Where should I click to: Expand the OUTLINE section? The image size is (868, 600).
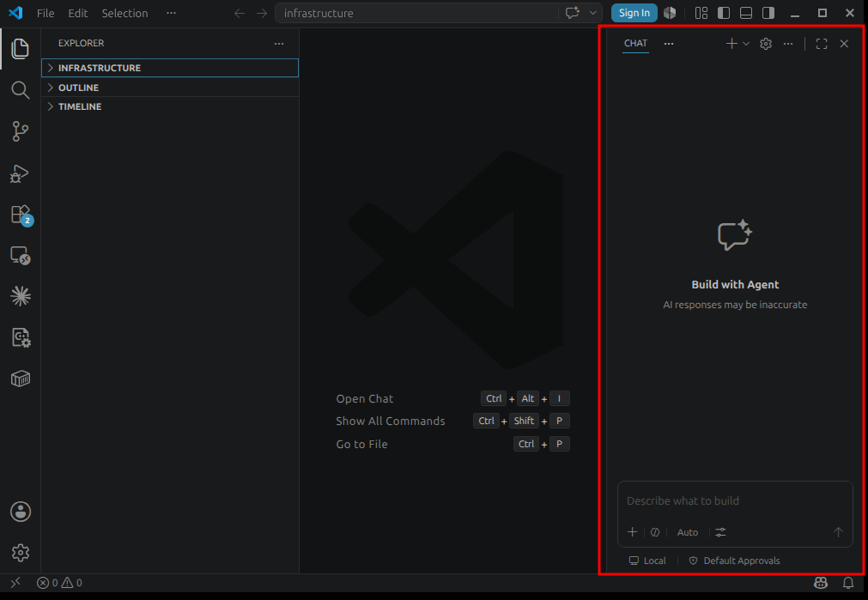(x=170, y=88)
